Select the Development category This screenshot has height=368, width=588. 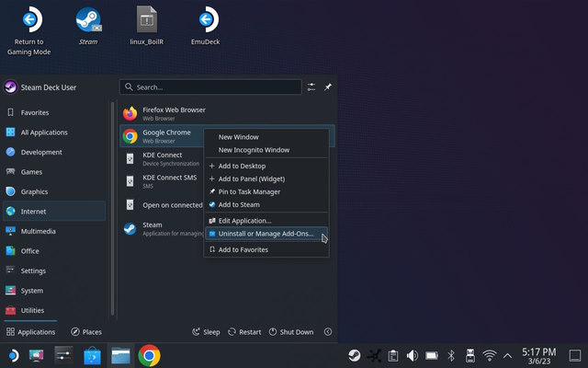(54, 152)
